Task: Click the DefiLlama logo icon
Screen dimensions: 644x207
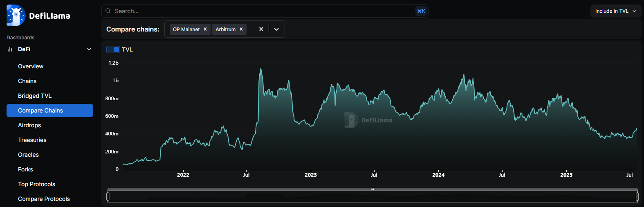Action: [16, 16]
